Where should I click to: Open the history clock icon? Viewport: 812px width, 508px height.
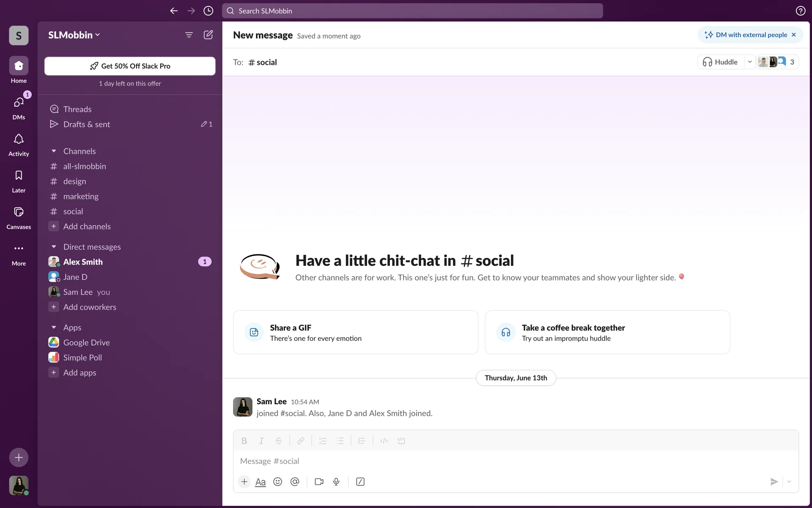(x=208, y=11)
